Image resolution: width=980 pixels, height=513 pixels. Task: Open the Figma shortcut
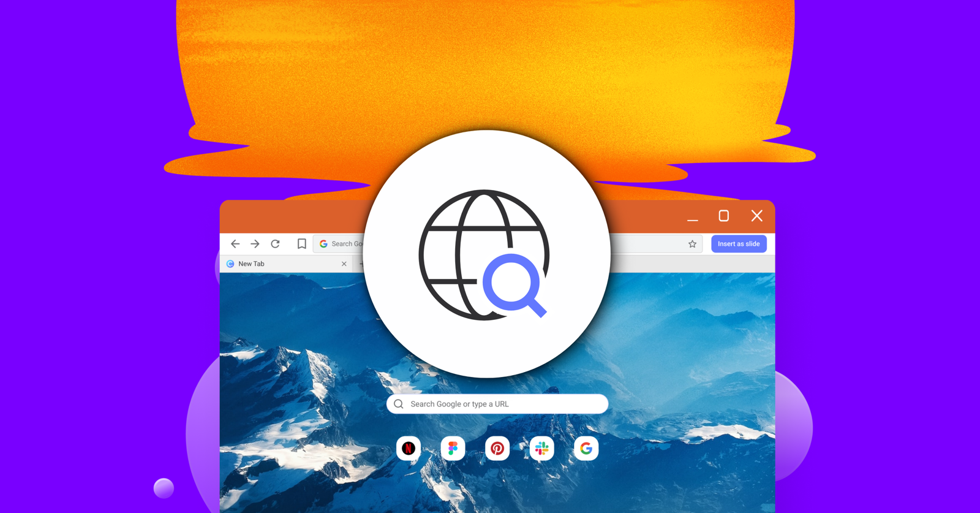coord(453,449)
